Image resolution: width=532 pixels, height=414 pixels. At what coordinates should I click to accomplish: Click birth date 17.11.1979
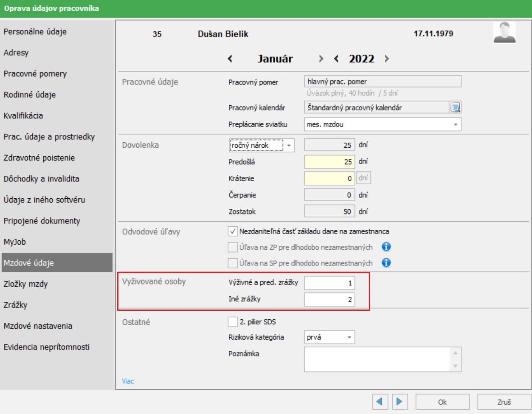(433, 34)
